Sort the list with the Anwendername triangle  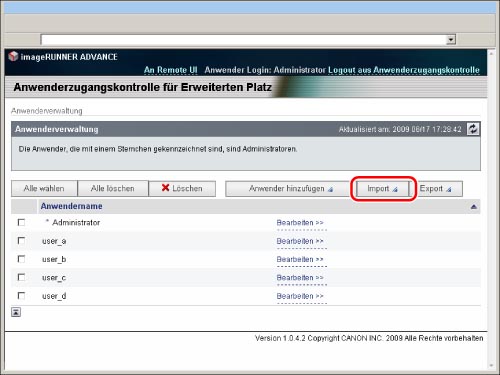pyautogui.click(x=473, y=207)
